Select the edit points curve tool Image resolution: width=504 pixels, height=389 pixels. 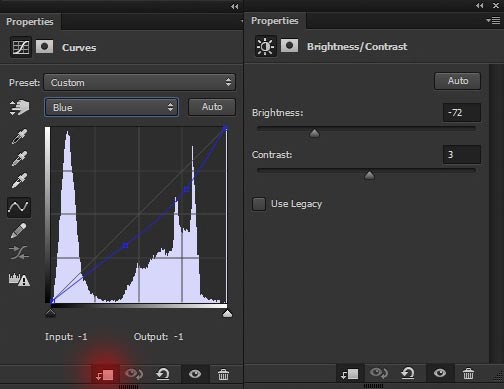19,207
